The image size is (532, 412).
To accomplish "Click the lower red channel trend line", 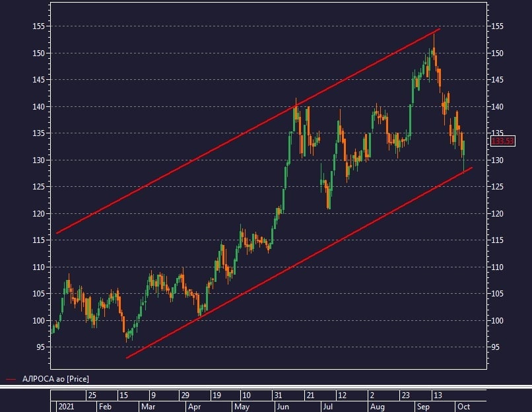I will coord(299,263).
